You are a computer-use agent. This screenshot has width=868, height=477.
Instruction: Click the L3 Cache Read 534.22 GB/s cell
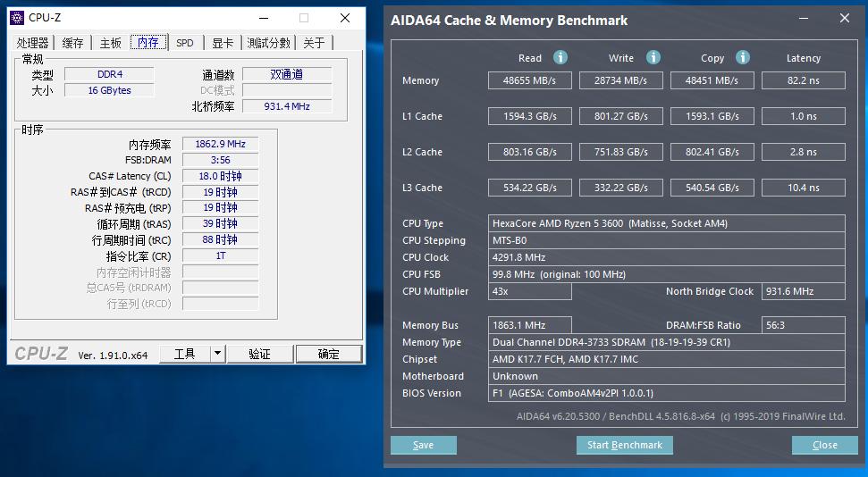coord(530,188)
